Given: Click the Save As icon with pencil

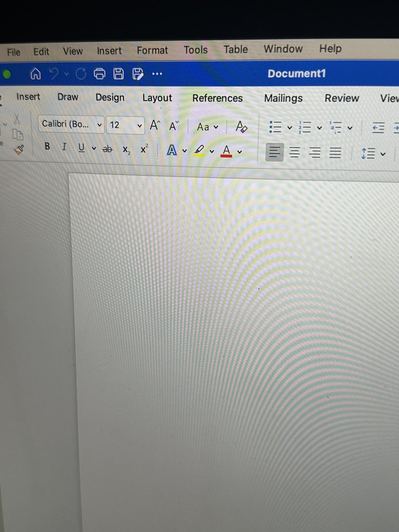Looking at the screenshot, I should (x=138, y=74).
